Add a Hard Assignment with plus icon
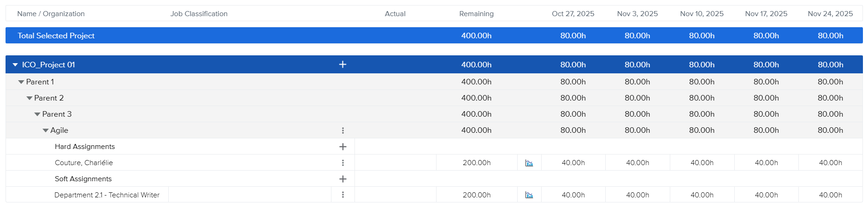This screenshot has width=868, height=208. [342, 147]
